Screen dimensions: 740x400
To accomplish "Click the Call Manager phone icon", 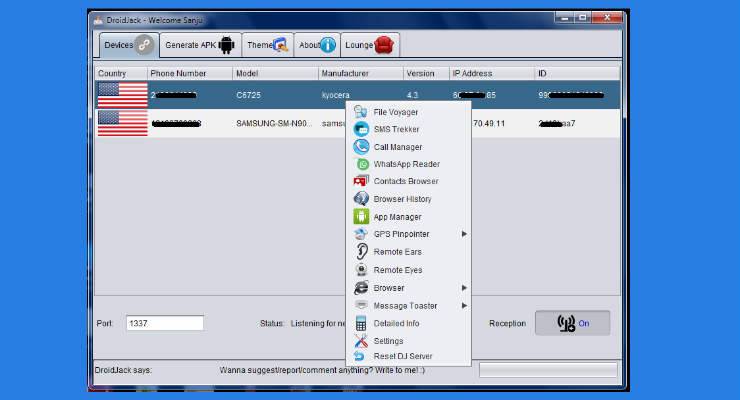I will [361, 147].
